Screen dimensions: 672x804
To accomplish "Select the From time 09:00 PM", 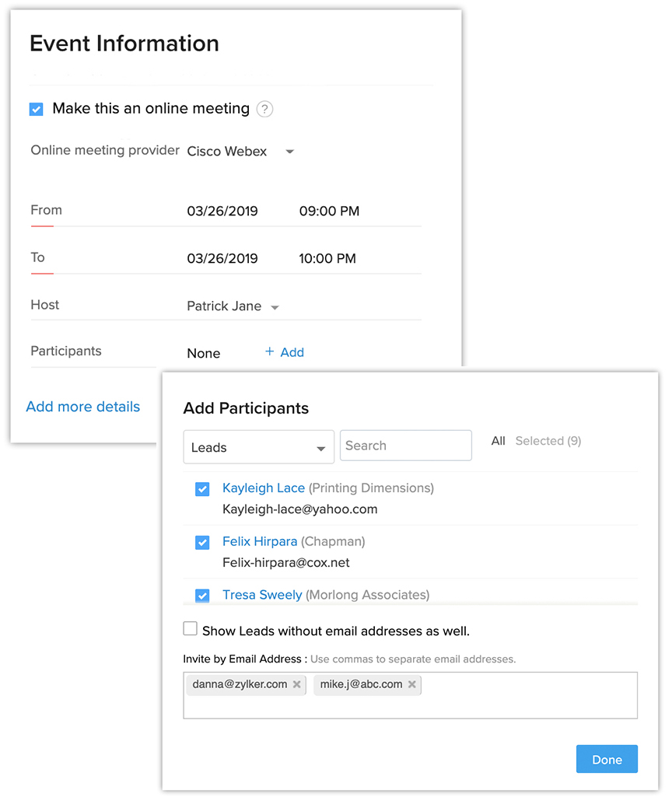I will (x=329, y=211).
